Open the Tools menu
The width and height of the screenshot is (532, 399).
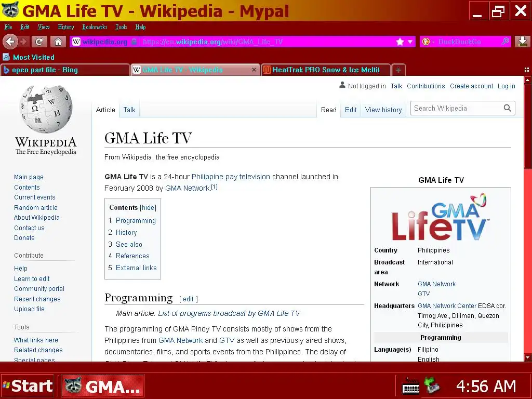[x=121, y=27]
